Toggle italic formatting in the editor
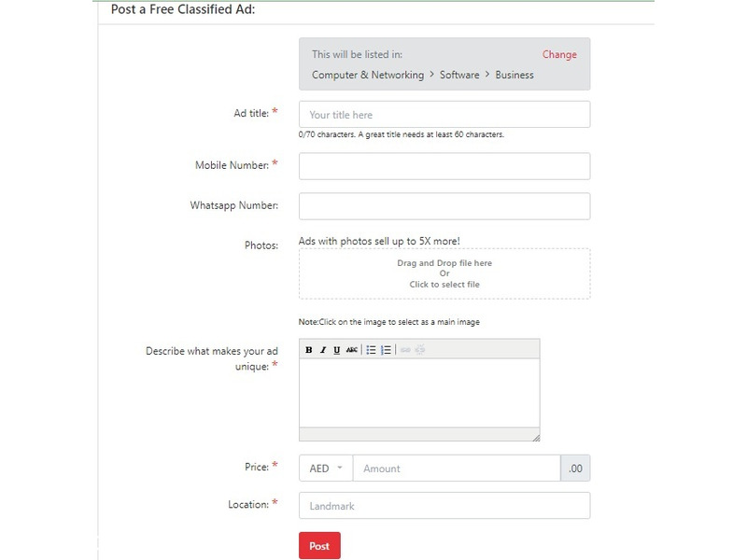This screenshot has width=747, height=560. pos(323,350)
